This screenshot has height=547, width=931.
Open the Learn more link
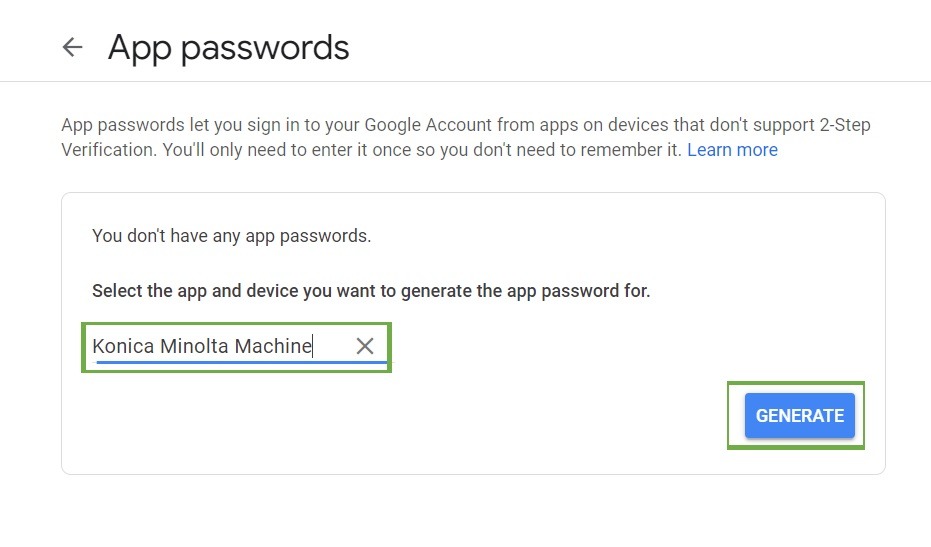tap(732, 150)
